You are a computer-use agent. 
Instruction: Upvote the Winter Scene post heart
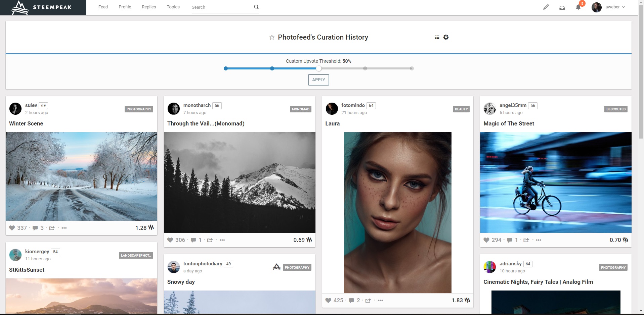coord(12,228)
